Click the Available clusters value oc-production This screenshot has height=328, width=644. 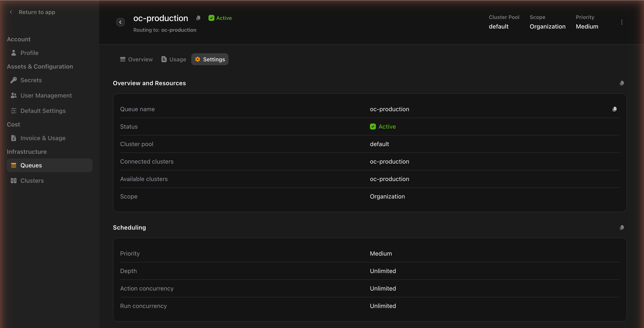coord(390,179)
